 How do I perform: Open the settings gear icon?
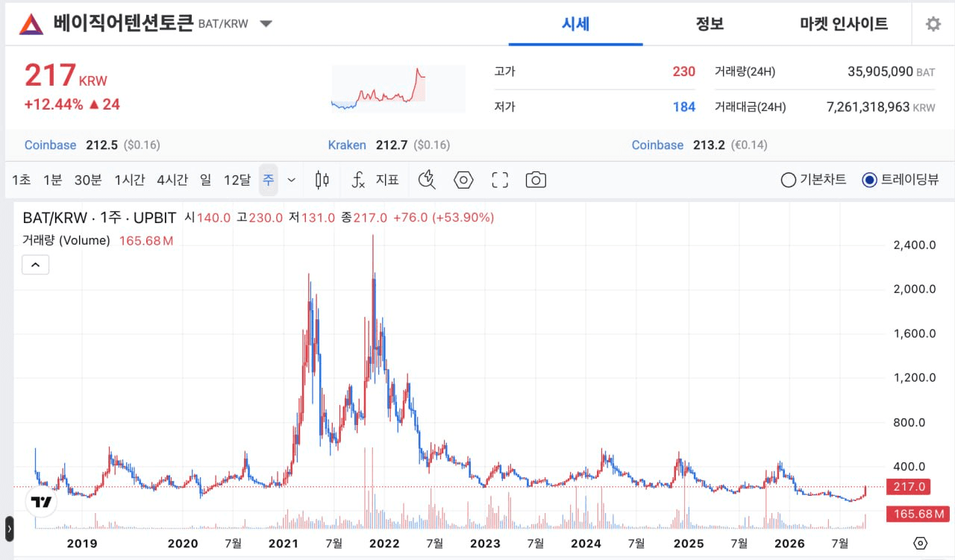coord(933,24)
